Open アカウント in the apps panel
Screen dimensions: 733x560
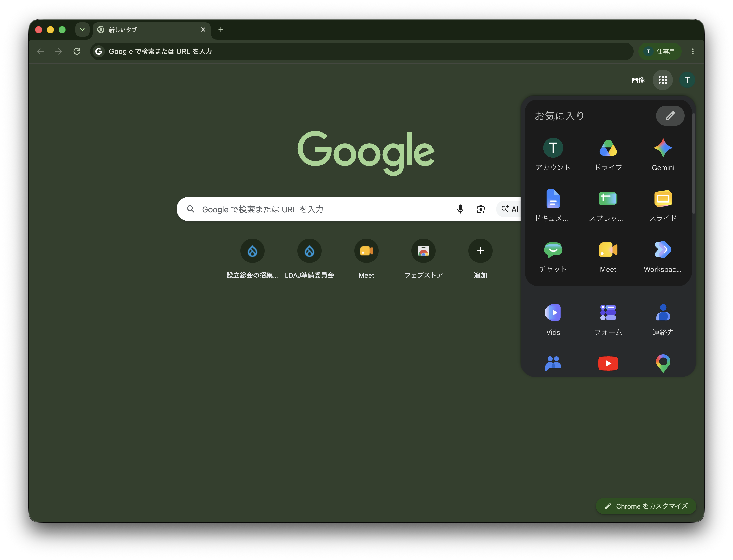click(x=553, y=154)
